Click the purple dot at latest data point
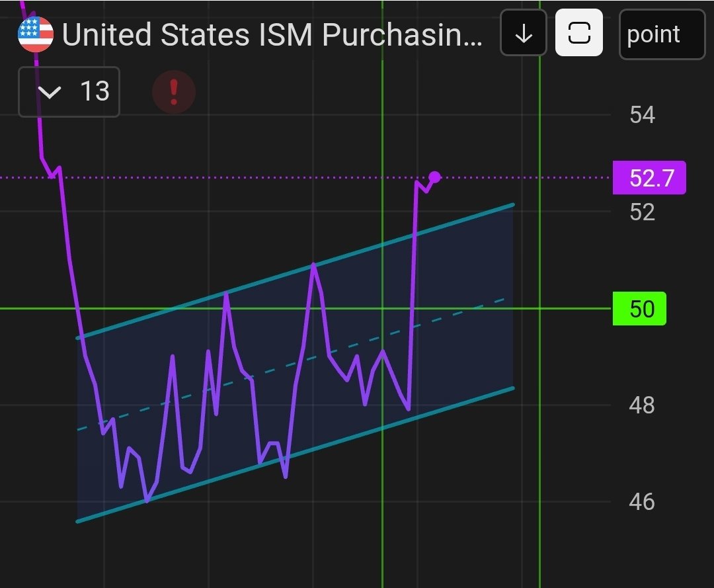Viewport: 714px width, 588px height. coord(435,177)
